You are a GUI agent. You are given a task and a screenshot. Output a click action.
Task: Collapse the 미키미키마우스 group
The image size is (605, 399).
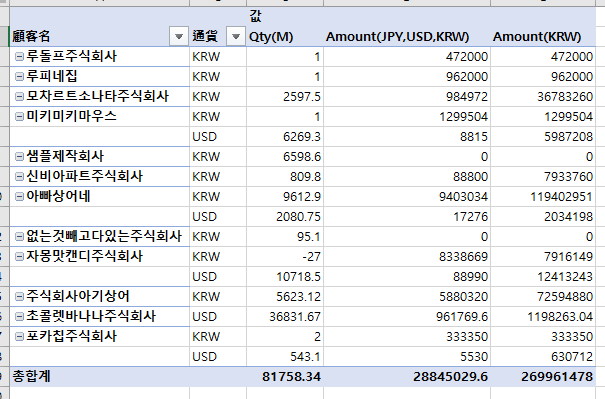19,117
